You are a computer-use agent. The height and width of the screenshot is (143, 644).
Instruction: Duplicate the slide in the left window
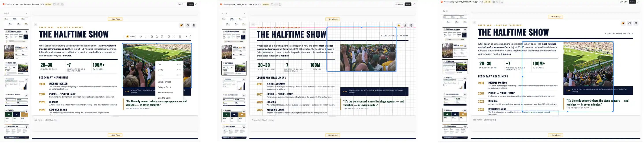coord(187,25)
